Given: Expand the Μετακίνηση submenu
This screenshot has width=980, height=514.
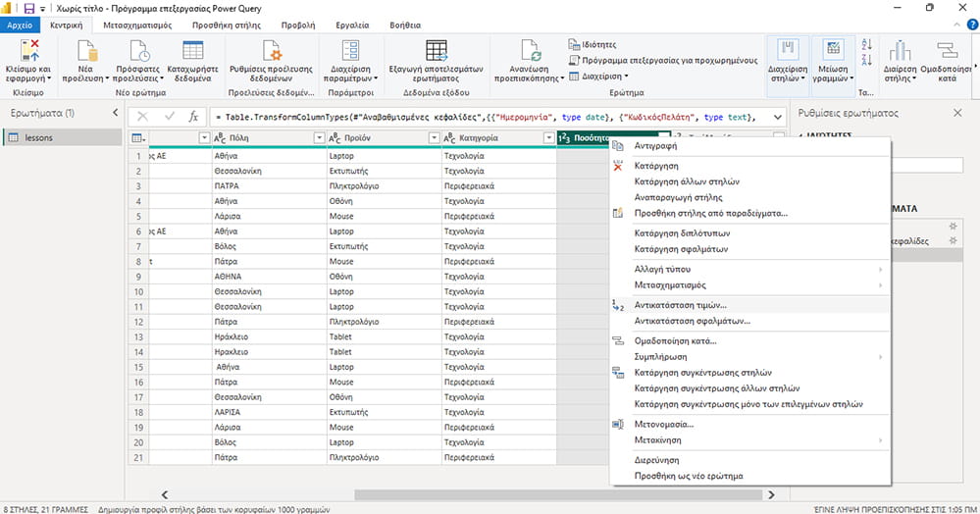Looking at the screenshot, I should click(x=749, y=440).
